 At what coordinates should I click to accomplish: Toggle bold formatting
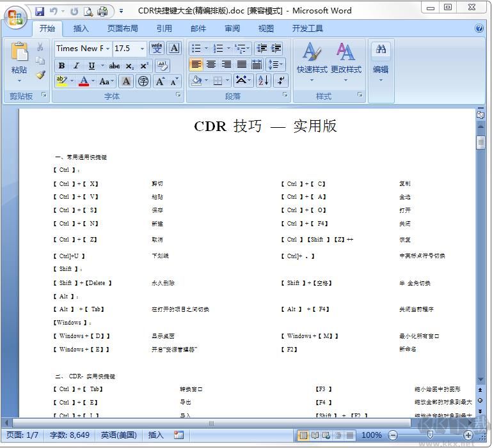62,66
